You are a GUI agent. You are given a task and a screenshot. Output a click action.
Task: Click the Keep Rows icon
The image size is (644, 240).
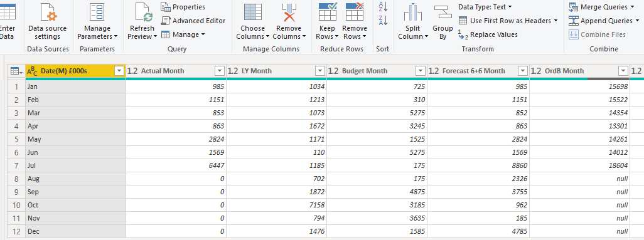tap(328, 11)
